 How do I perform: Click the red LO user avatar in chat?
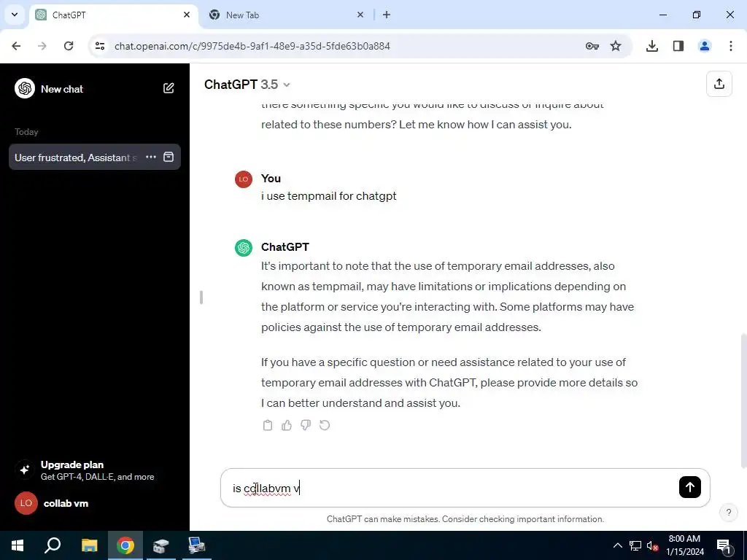[x=244, y=179]
